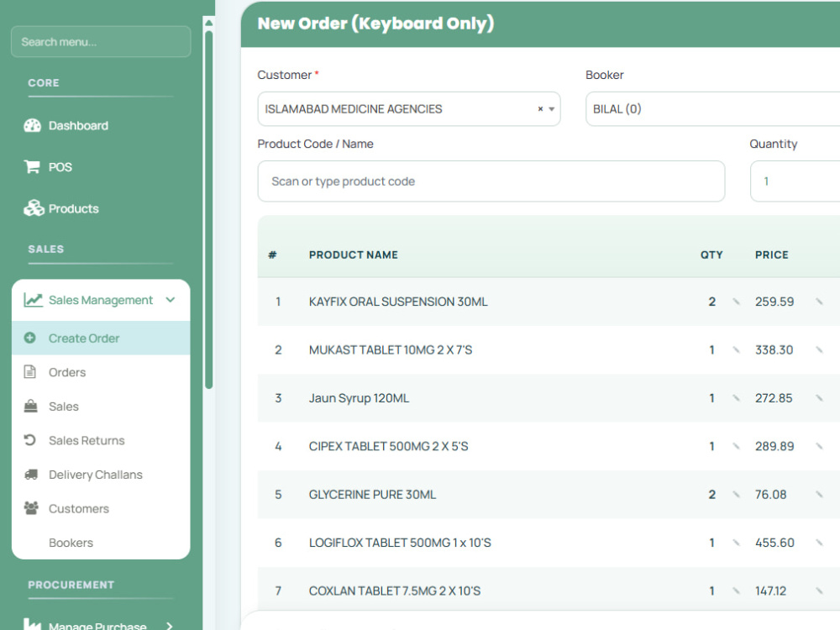Open the Delivery Challans menu item

[101, 474]
